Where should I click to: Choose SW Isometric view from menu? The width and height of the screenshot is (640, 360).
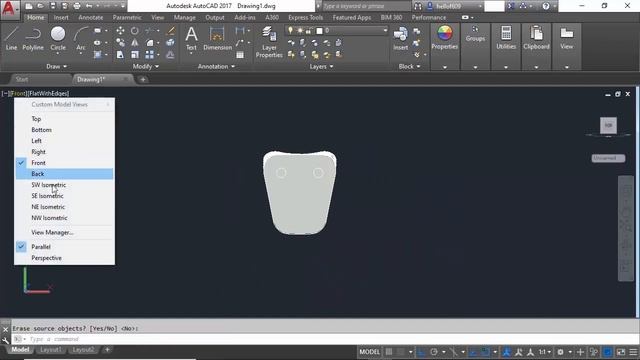64,185
